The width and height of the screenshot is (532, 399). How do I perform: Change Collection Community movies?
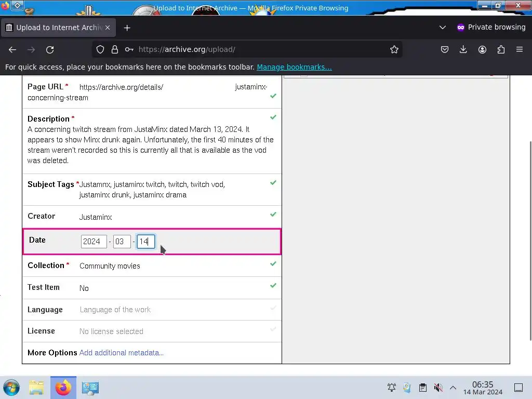coord(110,266)
